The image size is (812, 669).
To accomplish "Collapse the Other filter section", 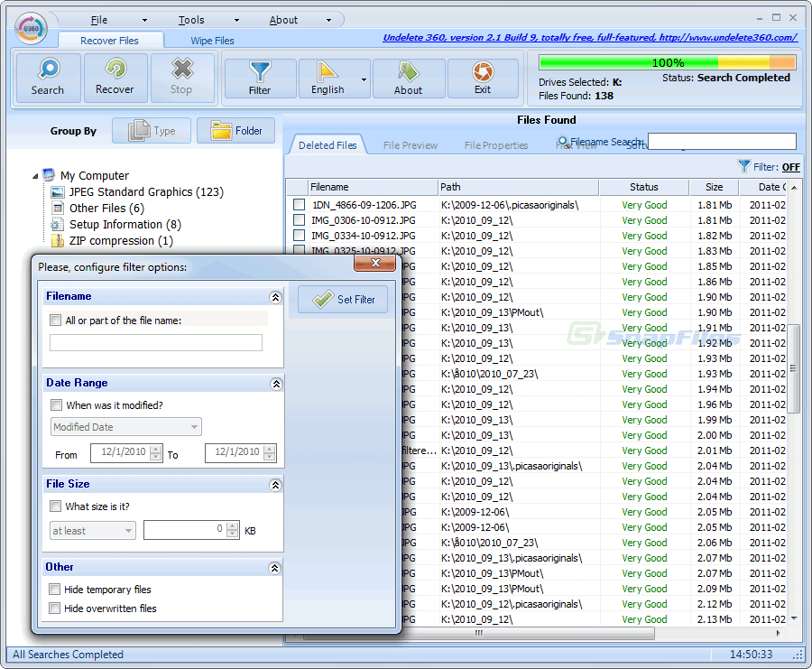I will (x=274, y=569).
